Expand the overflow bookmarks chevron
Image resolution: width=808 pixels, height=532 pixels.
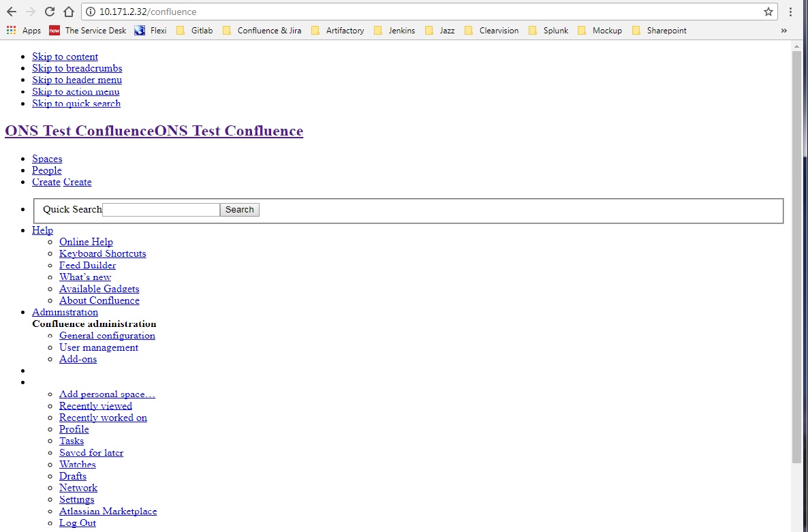(783, 30)
